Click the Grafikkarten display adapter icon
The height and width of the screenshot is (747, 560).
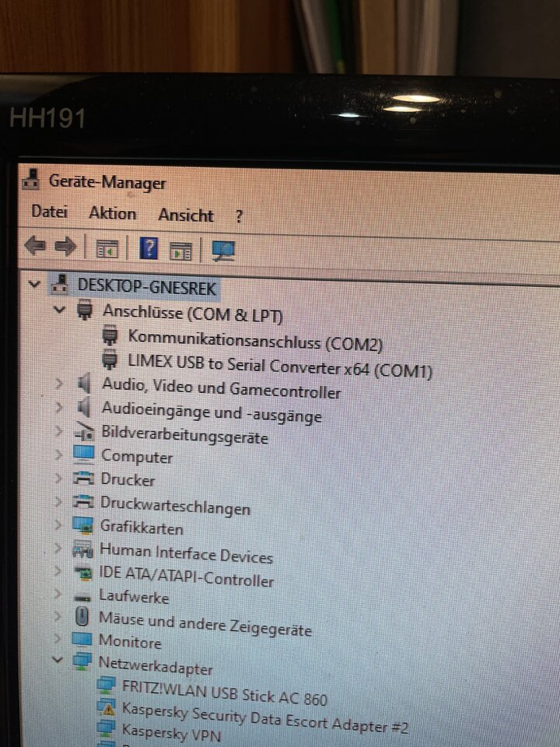point(83,524)
